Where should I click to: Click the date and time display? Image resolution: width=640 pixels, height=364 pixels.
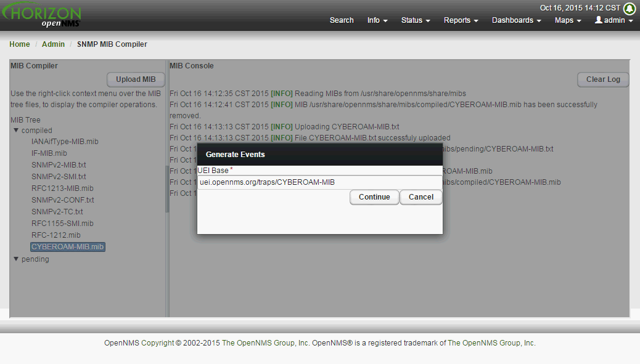(x=580, y=8)
